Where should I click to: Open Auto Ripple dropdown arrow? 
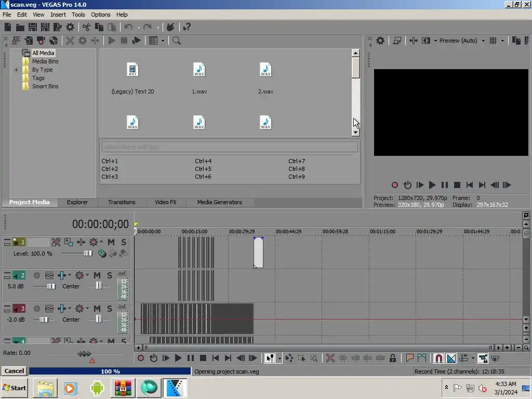click(x=473, y=358)
